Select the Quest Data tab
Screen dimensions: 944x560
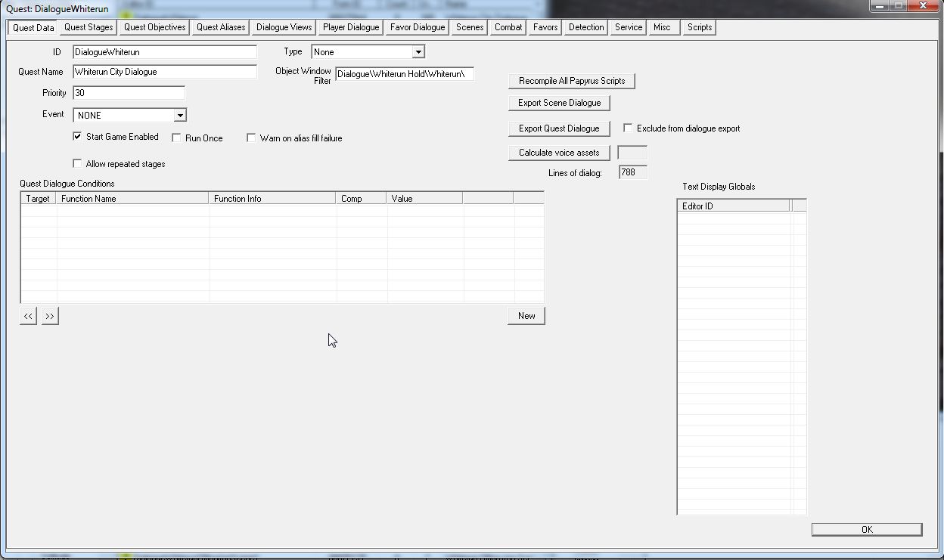click(33, 27)
